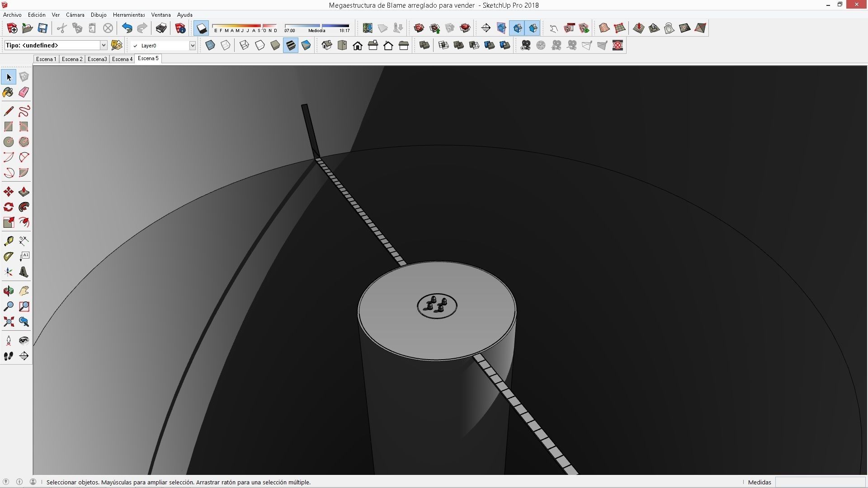Click the Medidas input box
Viewport: 868px width, 488px height.
(x=820, y=482)
